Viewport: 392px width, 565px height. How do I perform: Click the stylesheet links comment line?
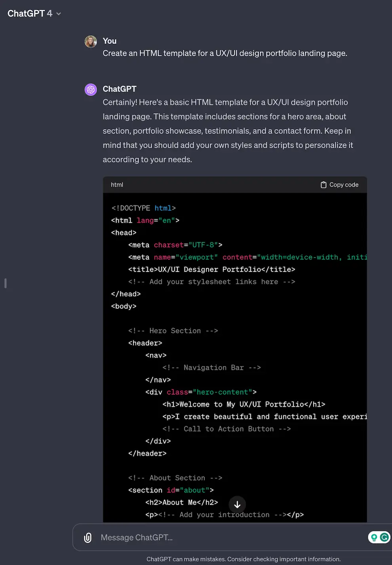(x=212, y=282)
